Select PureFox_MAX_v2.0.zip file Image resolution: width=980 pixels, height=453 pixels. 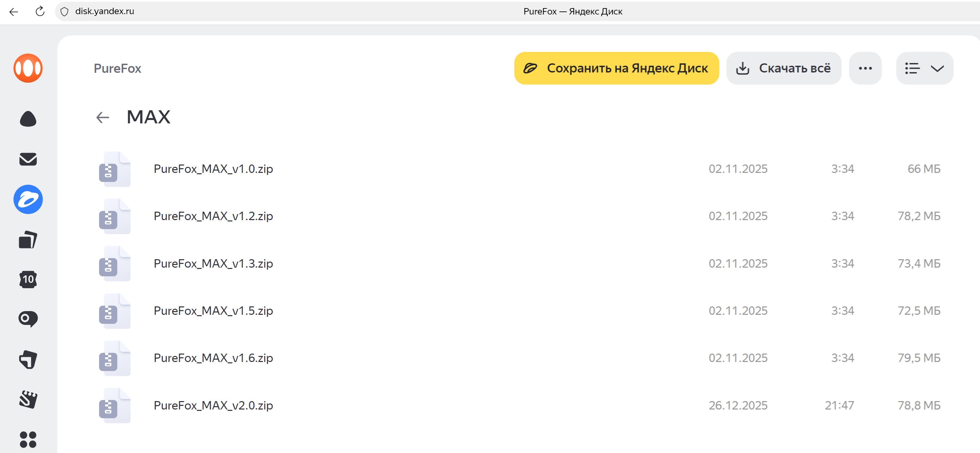tap(213, 405)
